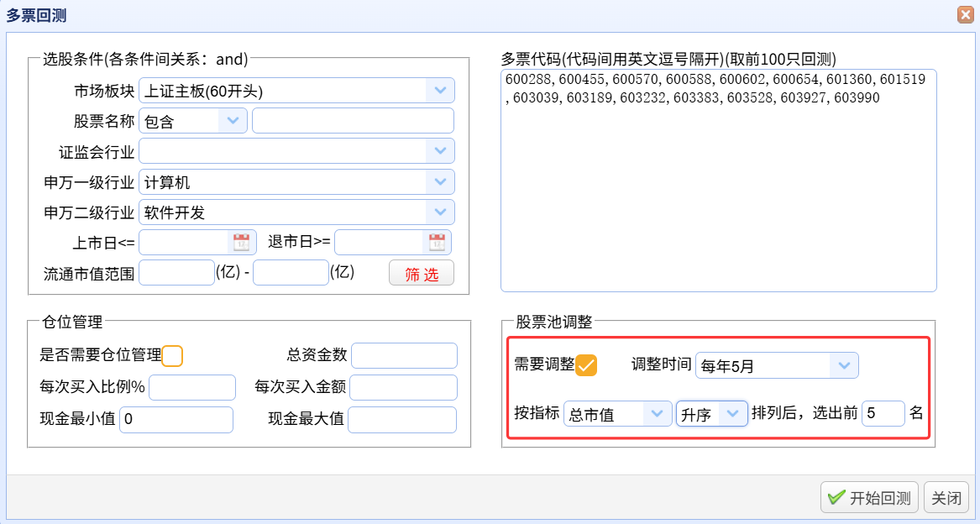
Task: Open the 升序 sort order dropdown
Action: tap(712, 414)
